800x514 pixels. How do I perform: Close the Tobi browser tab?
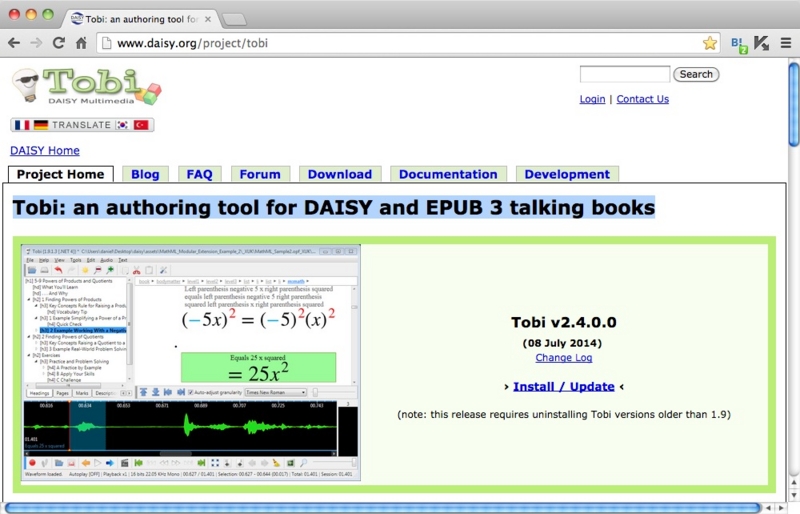pos(208,19)
